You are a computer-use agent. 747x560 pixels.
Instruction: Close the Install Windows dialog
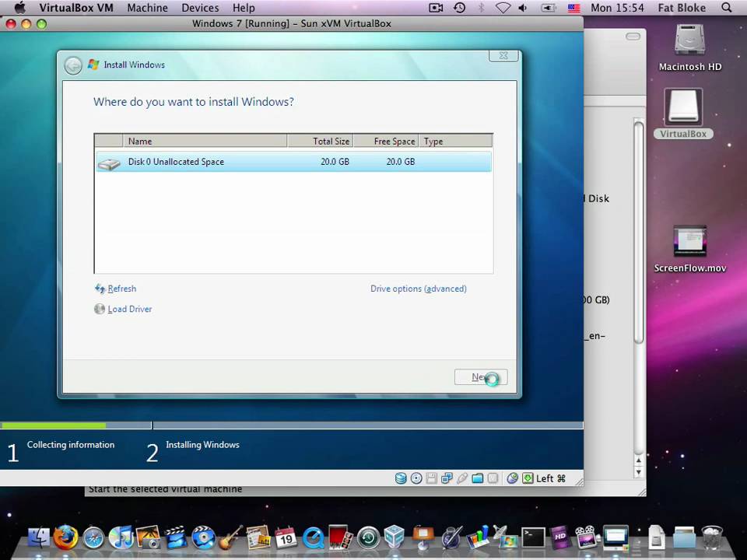pos(503,56)
